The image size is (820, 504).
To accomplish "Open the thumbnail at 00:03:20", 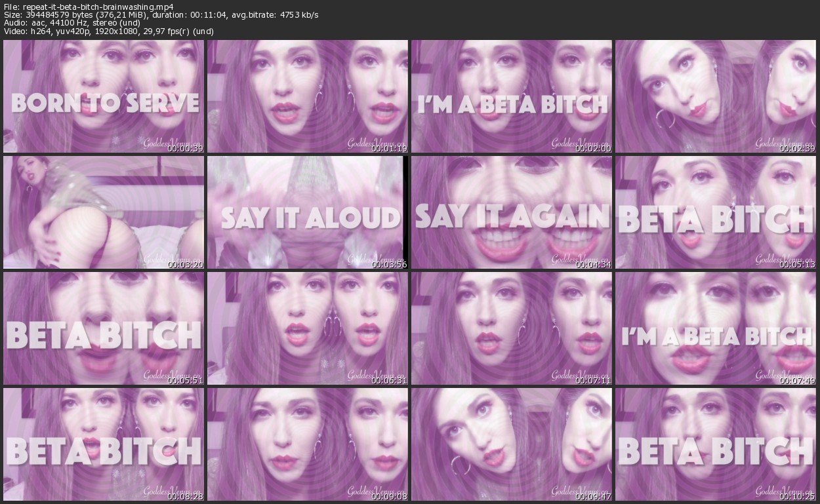I will (103, 212).
